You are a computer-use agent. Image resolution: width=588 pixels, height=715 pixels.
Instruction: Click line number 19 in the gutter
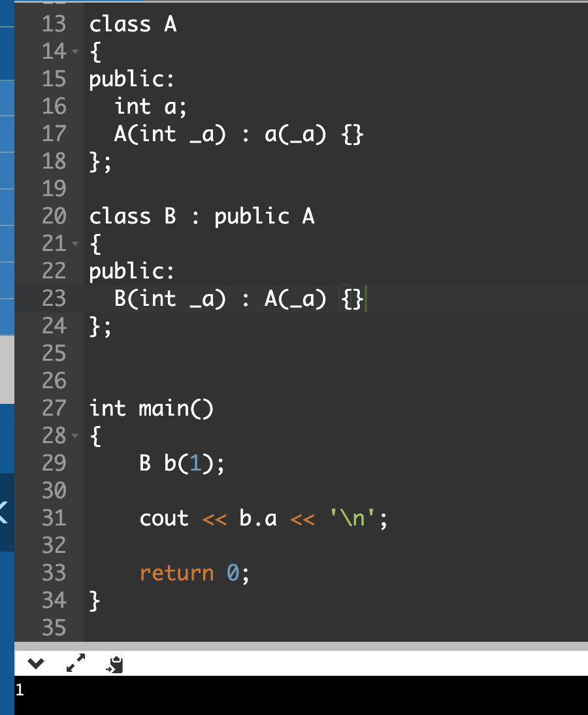click(54, 189)
